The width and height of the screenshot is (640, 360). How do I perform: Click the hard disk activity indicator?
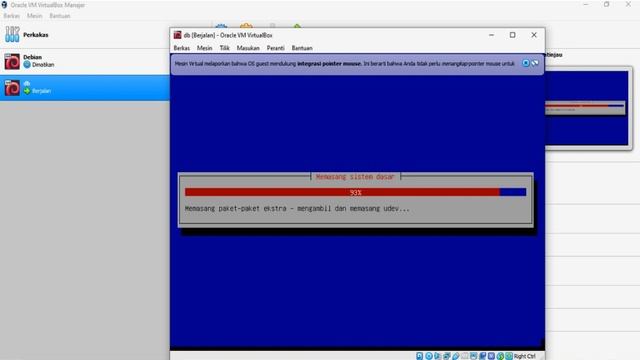[x=420, y=356]
